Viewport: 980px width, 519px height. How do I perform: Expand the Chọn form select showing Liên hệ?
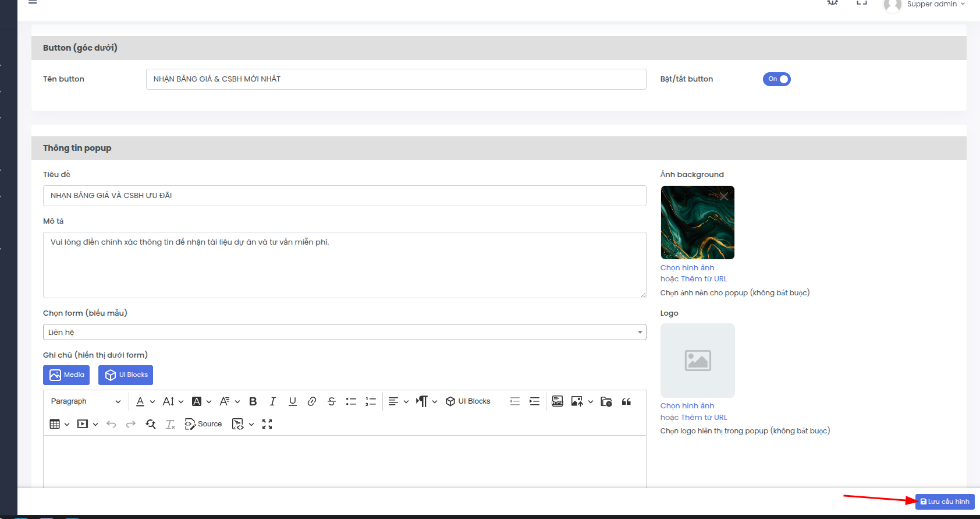pos(345,332)
